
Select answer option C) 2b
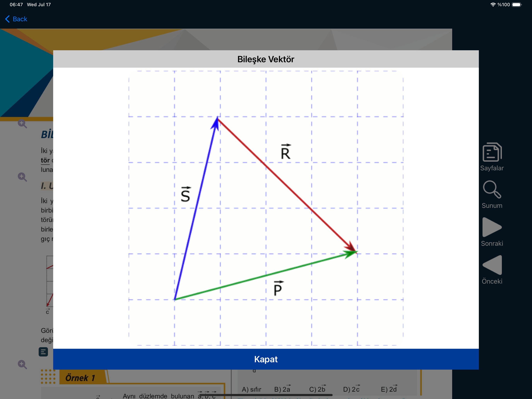317,389
